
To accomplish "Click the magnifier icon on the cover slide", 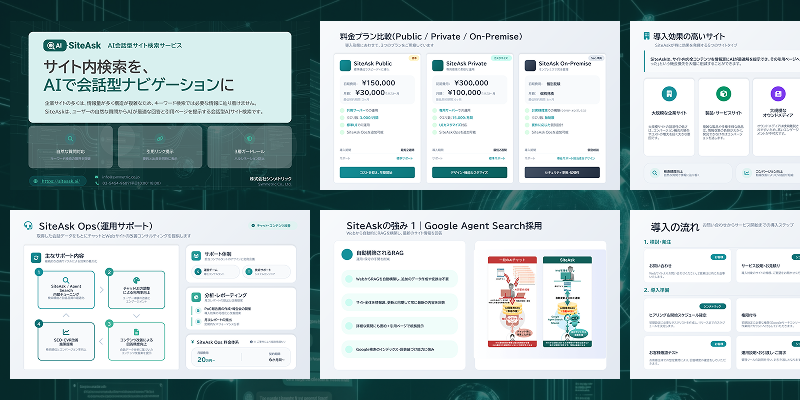I will coord(70,138).
